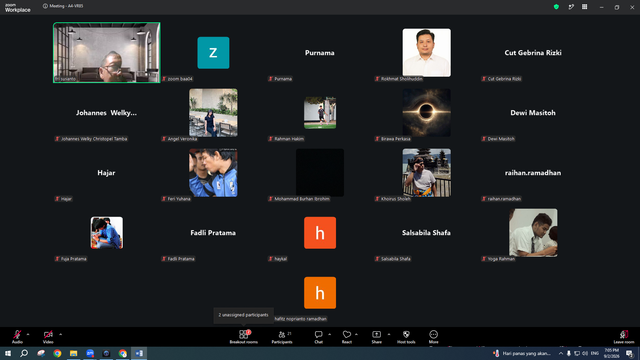Open the Chat panel
The height and width of the screenshot is (360, 640).
tap(318, 337)
